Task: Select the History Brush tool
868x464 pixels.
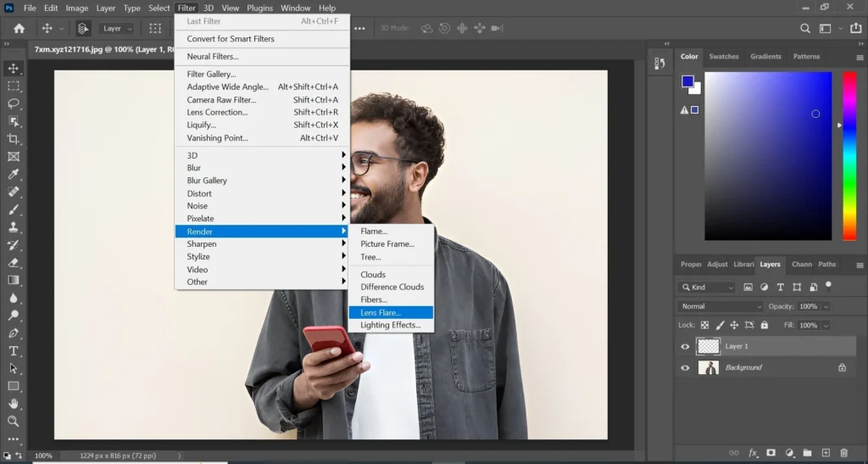Action: (x=14, y=245)
